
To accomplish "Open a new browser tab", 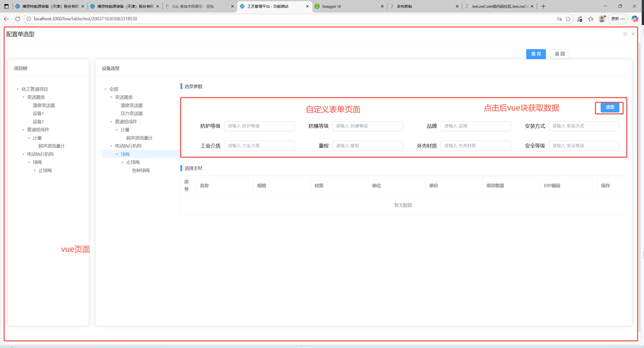I will pyautogui.click(x=543, y=6).
